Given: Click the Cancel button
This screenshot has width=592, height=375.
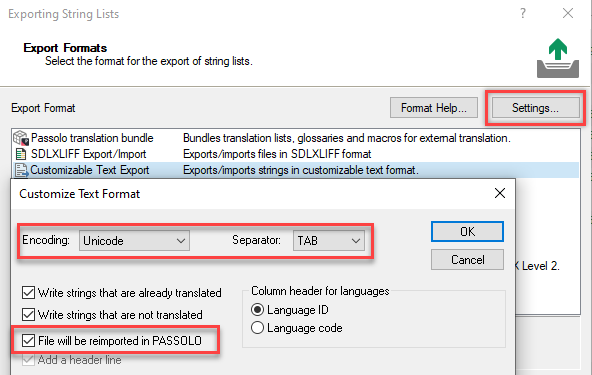Looking at the screenshot, I should coord(467,260).
